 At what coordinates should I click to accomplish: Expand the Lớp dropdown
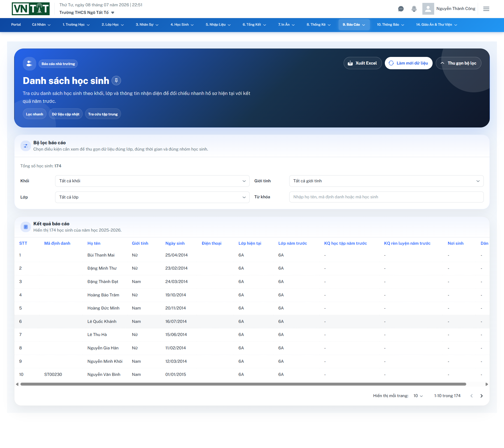pos(152,197)
